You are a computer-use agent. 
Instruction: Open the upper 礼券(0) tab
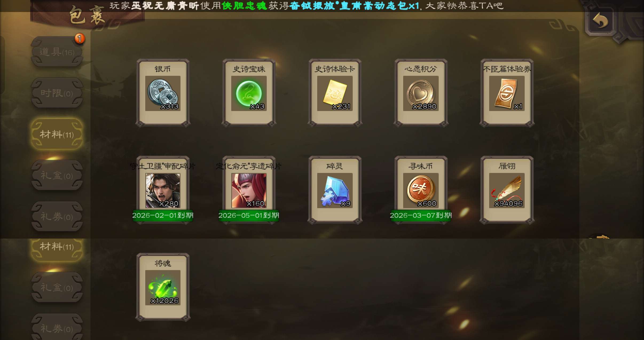[x=57, y=216]
